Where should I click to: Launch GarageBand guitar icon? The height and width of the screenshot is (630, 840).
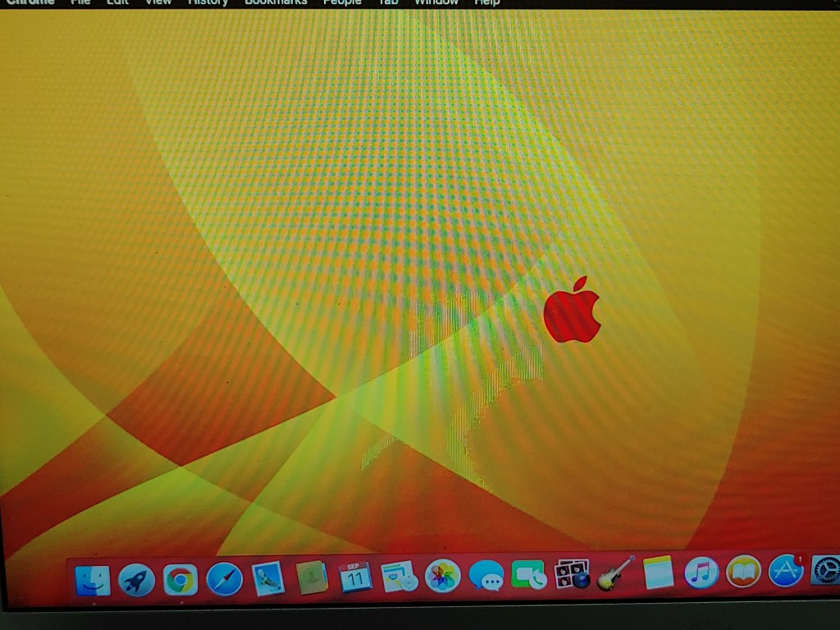pos(615,573)
